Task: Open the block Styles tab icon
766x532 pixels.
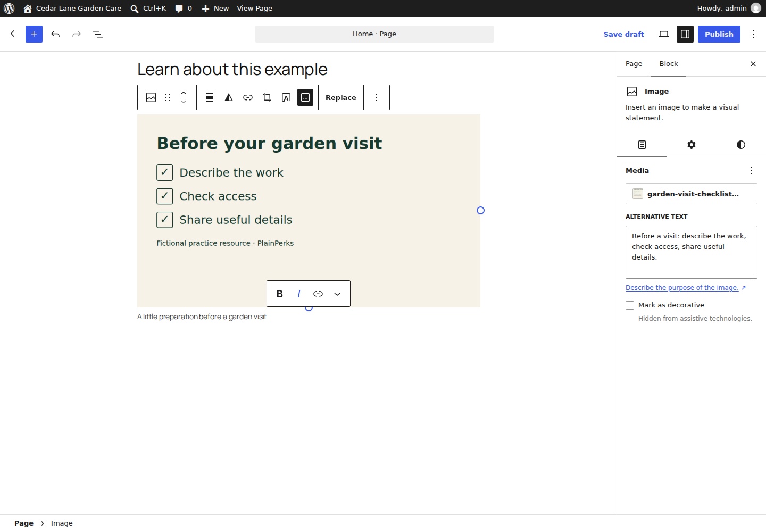Action: click(741, 145)
